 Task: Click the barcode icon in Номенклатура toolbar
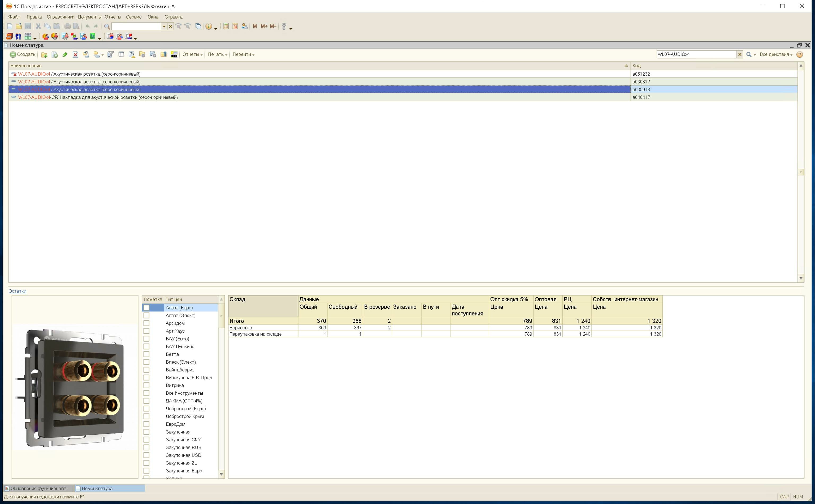[x=174, y=55]
